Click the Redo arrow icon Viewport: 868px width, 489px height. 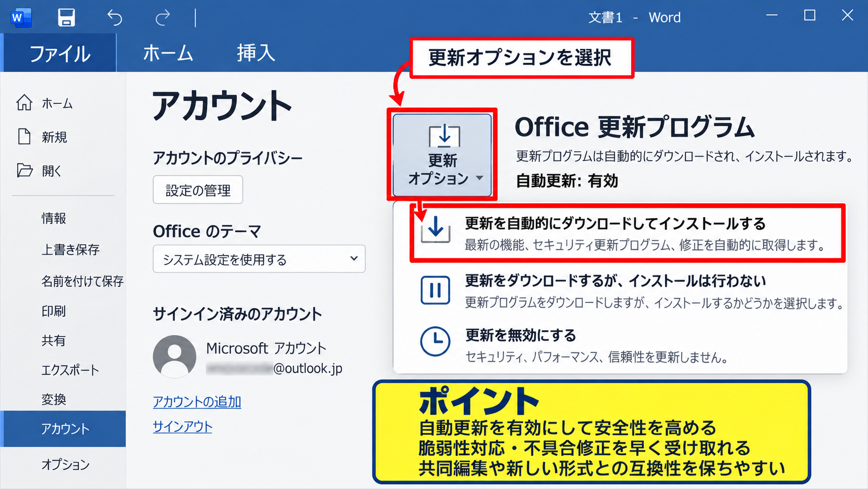click(x=162, y=18)
